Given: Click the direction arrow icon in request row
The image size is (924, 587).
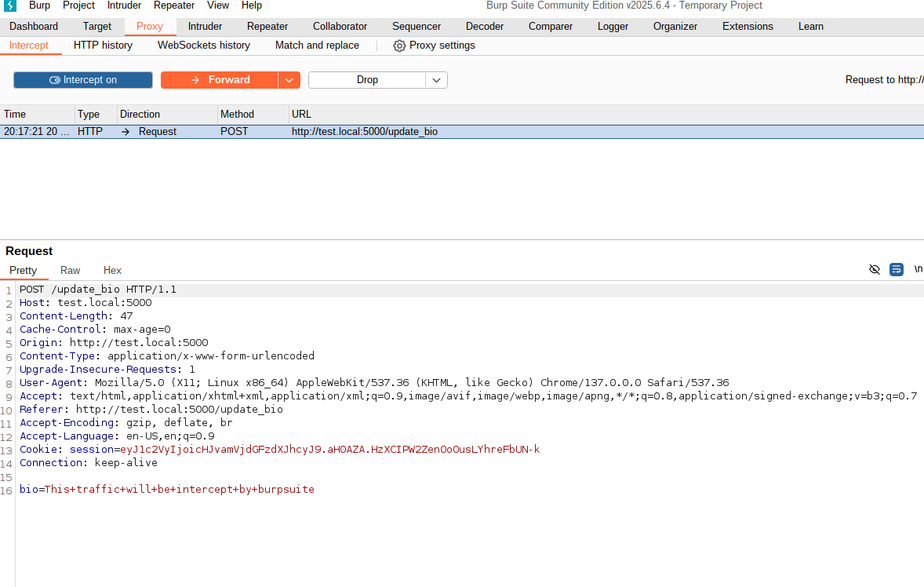Looking at the screenshot, I should pyautogui.click(x=126, y=132).
